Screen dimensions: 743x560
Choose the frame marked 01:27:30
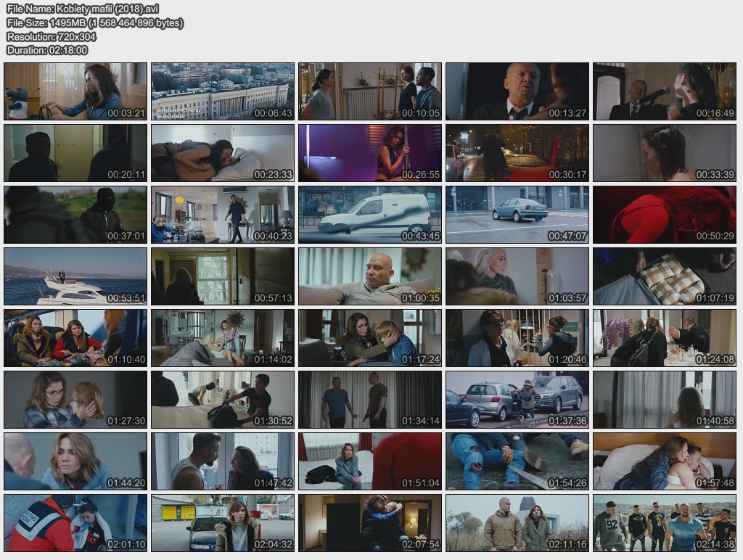75,400
